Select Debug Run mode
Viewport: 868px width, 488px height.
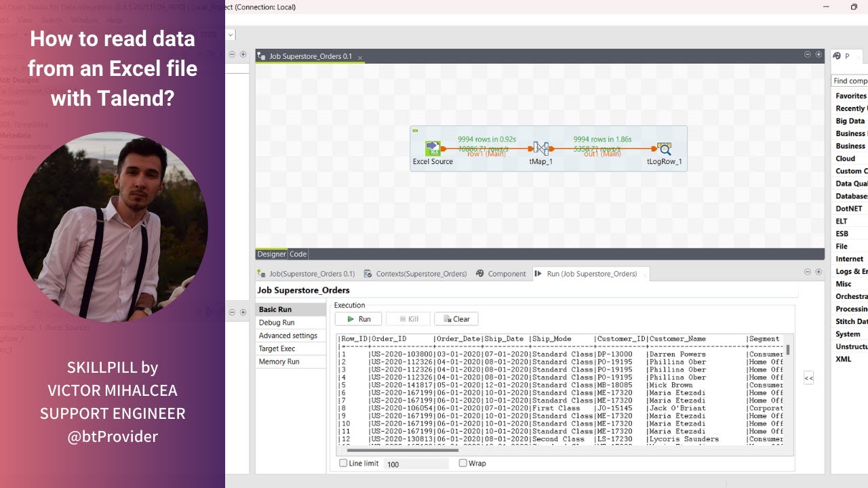click(292, 323)
